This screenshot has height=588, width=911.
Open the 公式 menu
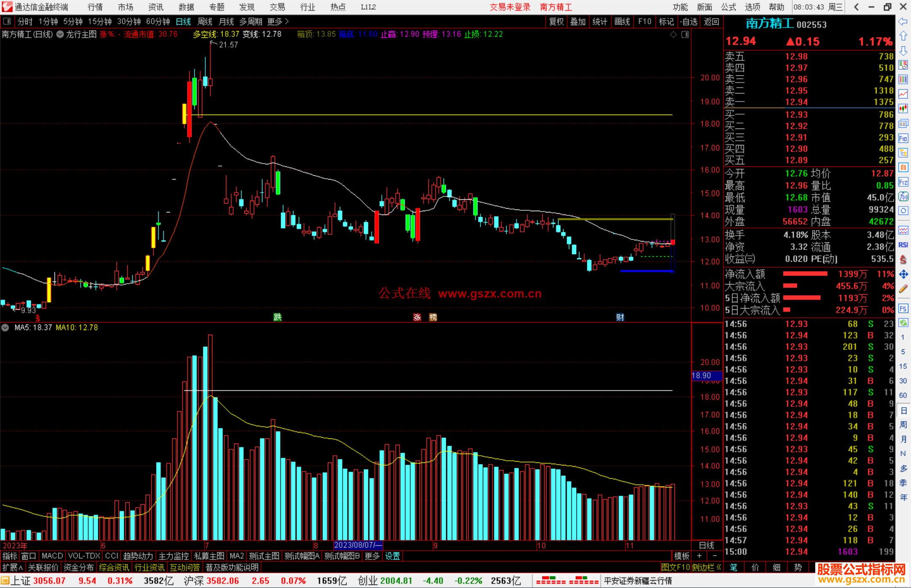pyautogui.click(x=728, y=7)
